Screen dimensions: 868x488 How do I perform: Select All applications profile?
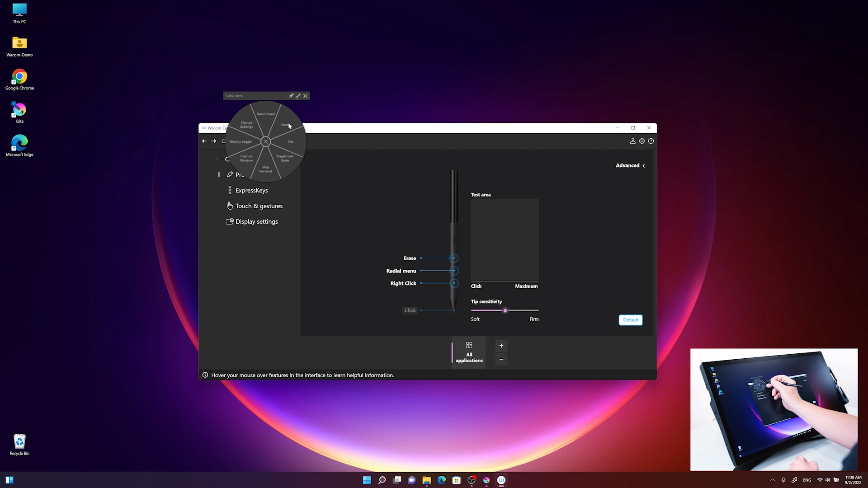click(x=469, y=352)
